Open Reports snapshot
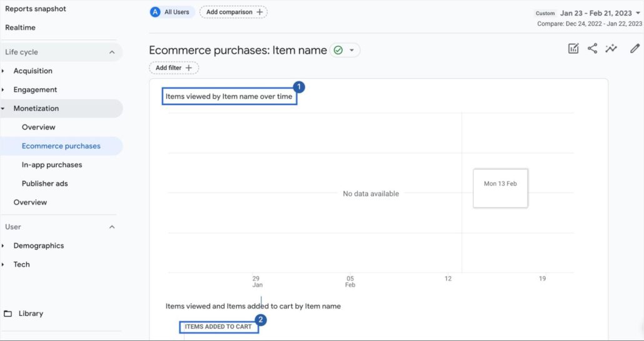This screenshot has height=341, width=644. coord(35,9)
